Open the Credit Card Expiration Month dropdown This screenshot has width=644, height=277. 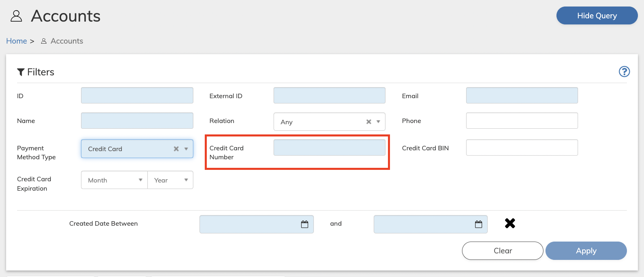click(114, 180)
